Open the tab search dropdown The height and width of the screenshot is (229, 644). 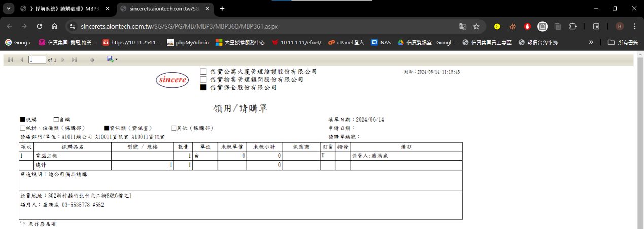click(9, 9)
